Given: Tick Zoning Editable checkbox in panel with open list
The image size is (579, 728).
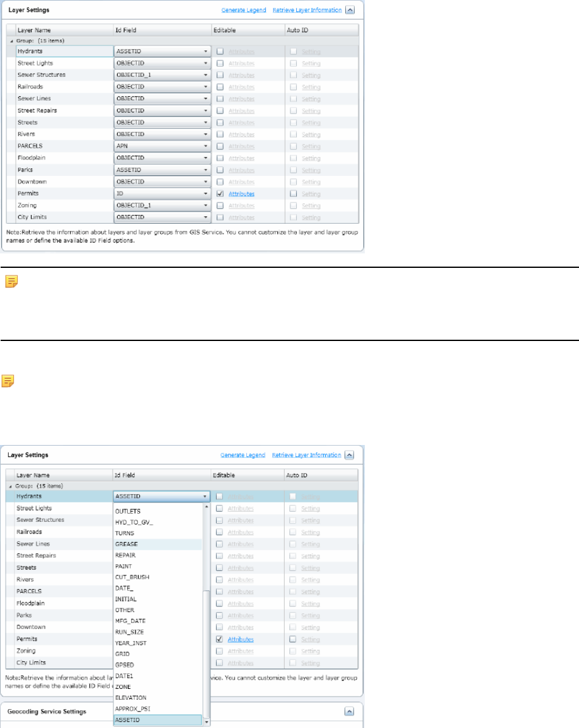Looking at the screenshot, I should 219,651.
